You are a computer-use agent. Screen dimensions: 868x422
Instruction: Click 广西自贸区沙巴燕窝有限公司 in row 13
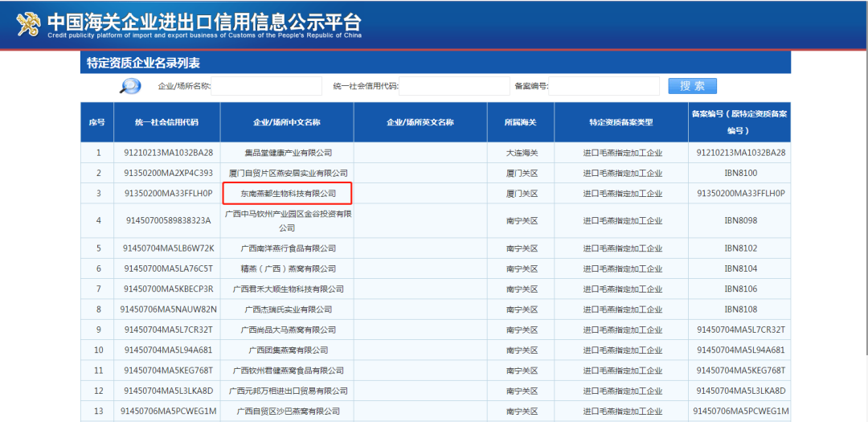tap(288, 411)
